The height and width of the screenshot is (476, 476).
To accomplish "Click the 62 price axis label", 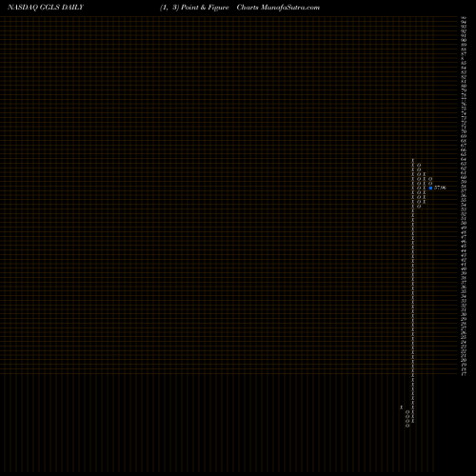I will coord(464,169).
